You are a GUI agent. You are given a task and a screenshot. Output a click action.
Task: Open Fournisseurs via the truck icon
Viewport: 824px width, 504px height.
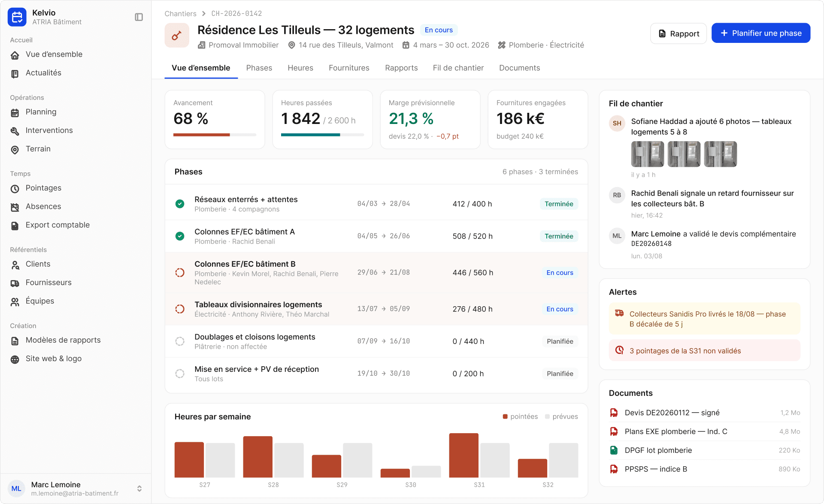pos(15,283)
